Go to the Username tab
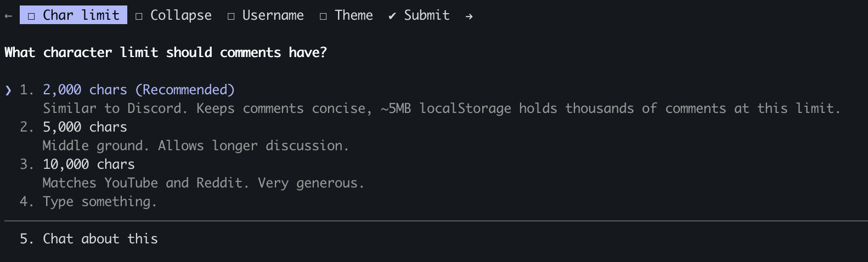This screenshot has height=262, width=868. coord(273,15)
